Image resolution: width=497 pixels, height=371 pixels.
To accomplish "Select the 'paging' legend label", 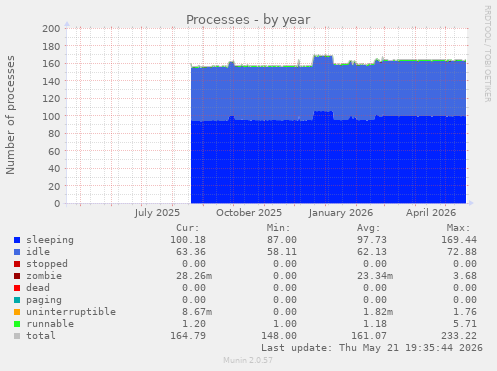I will (x=44, y=300).
